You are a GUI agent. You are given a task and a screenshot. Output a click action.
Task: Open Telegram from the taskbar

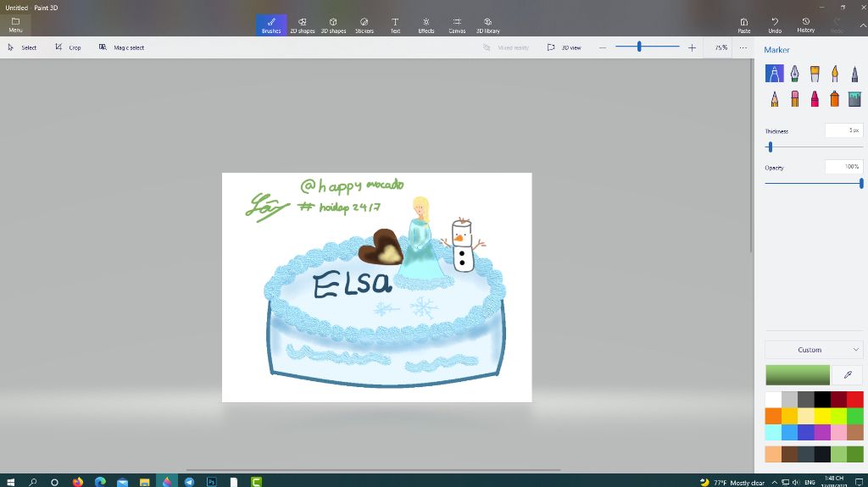[x=189, y=481]
